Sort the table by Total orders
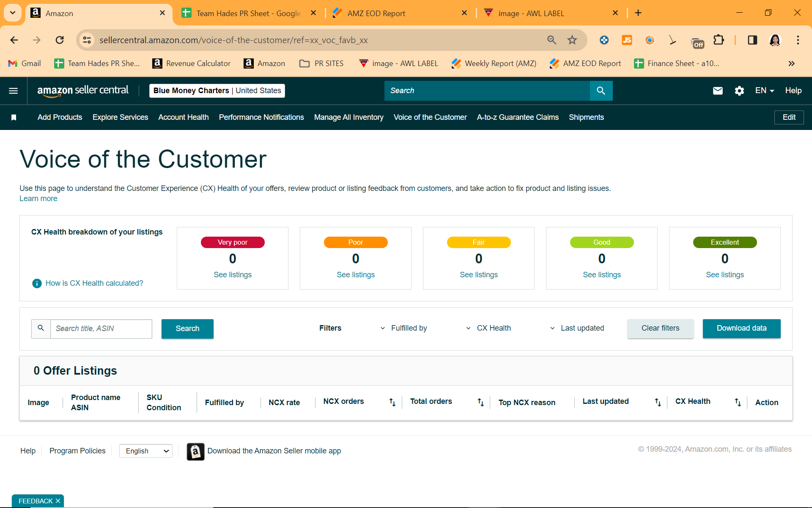 click(x=480, y=402)
